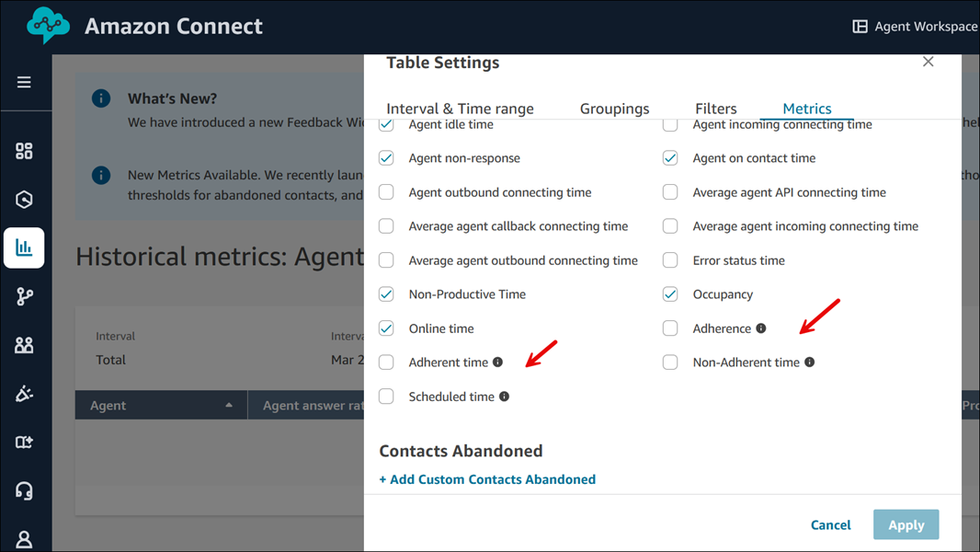This screenshot has height=552, width=980.
Task: Click the Scheduled time info icon
Action: pyautogui.click(x=503, y=396)
